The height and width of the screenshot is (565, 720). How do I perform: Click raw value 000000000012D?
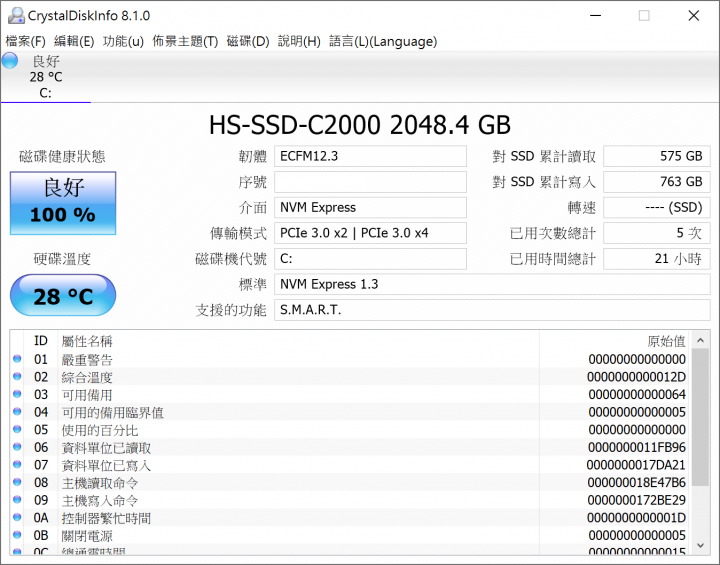[x=636, y=377]
